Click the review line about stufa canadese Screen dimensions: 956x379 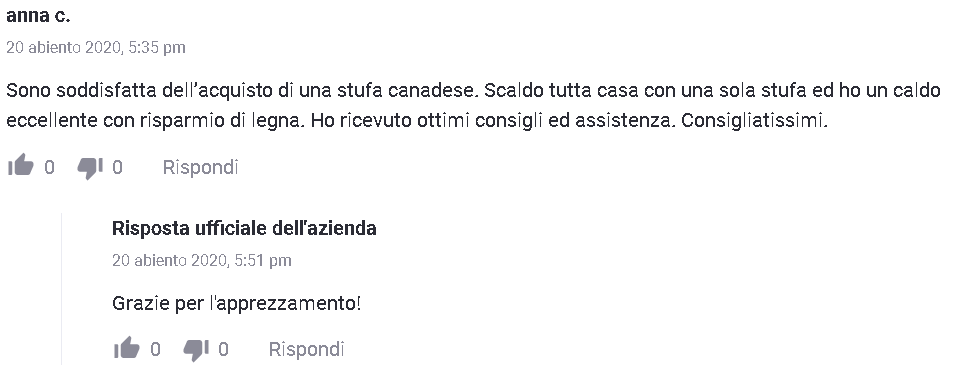pyautogui.click(x=474, y=91)
